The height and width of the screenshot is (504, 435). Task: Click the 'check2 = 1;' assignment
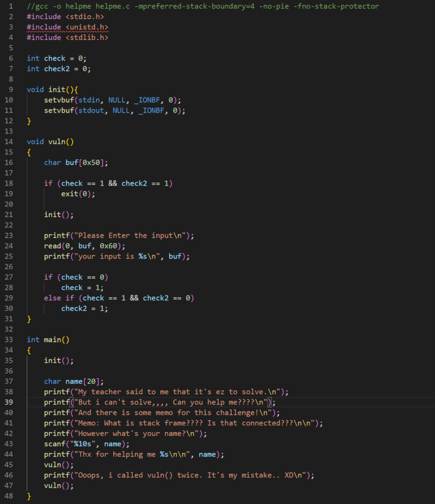pos(85,309)
